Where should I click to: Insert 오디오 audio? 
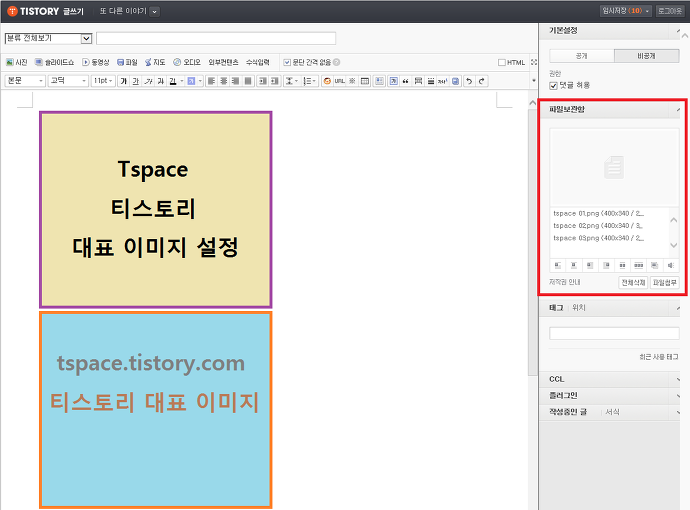[187, 62]
